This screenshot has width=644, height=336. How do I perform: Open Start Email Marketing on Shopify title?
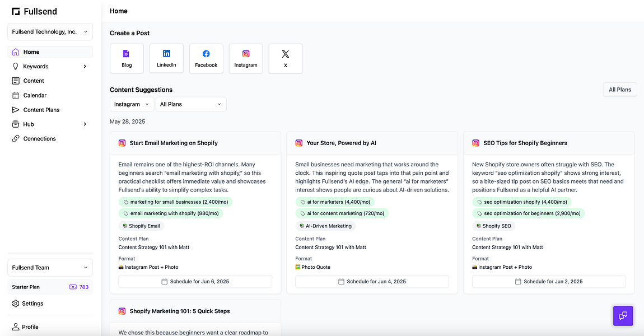click(174, 143)
